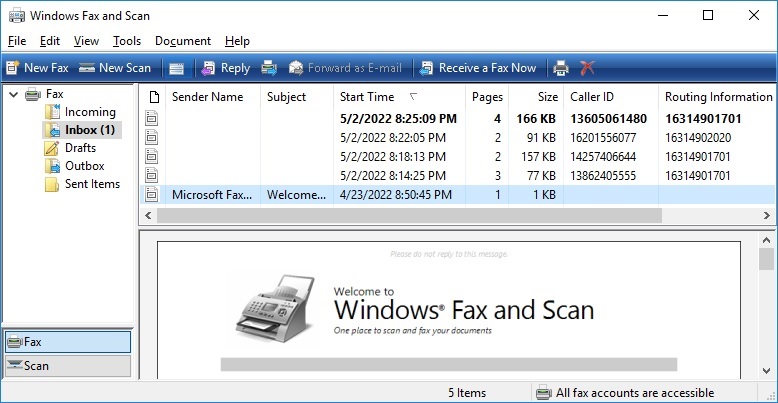
Task: Sort by the Subject column
Action: pos(297,97)
